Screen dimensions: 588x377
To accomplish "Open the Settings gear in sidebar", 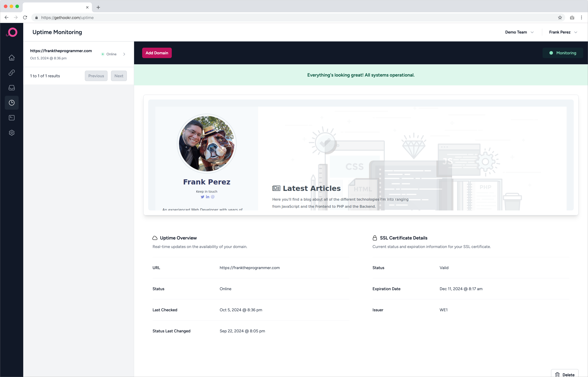I will coord(12,133).
